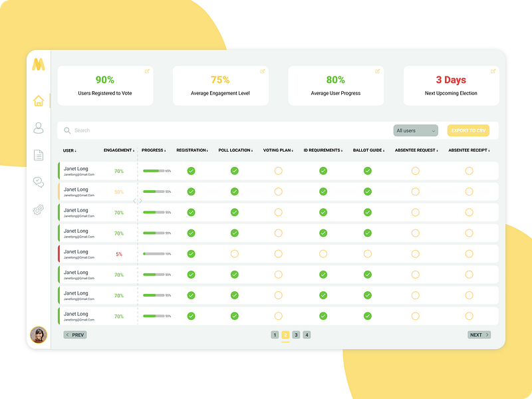Screen dimensions: 532x399
Task: Select the Home icon in the sidebar
Action: [39, 100]
